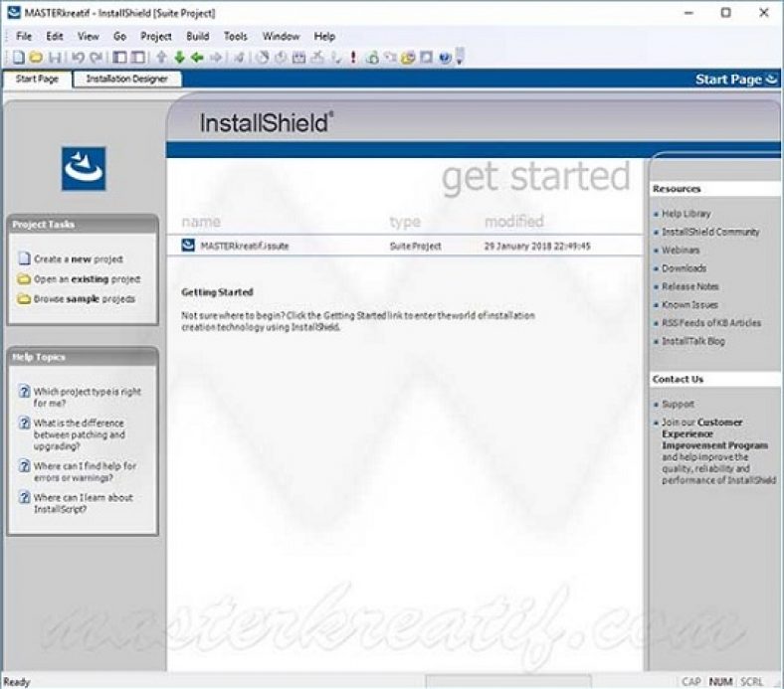Open the Window menu
784x689 pixels.
pos(281,36)
